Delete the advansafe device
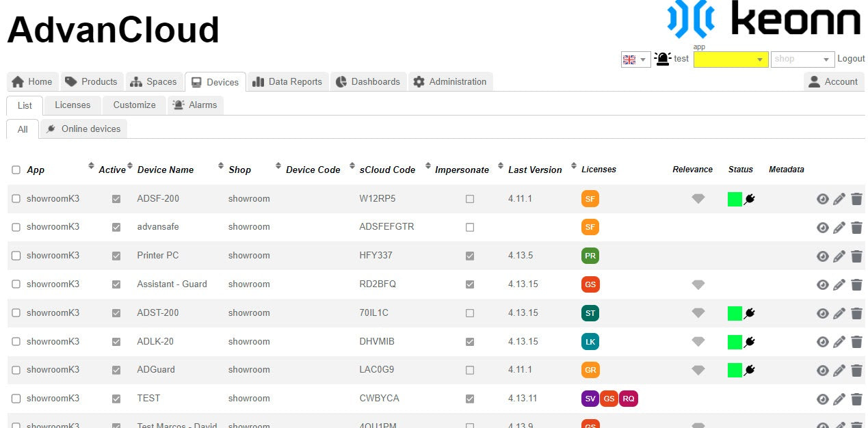The image size is (868, 428). [856, 228]
